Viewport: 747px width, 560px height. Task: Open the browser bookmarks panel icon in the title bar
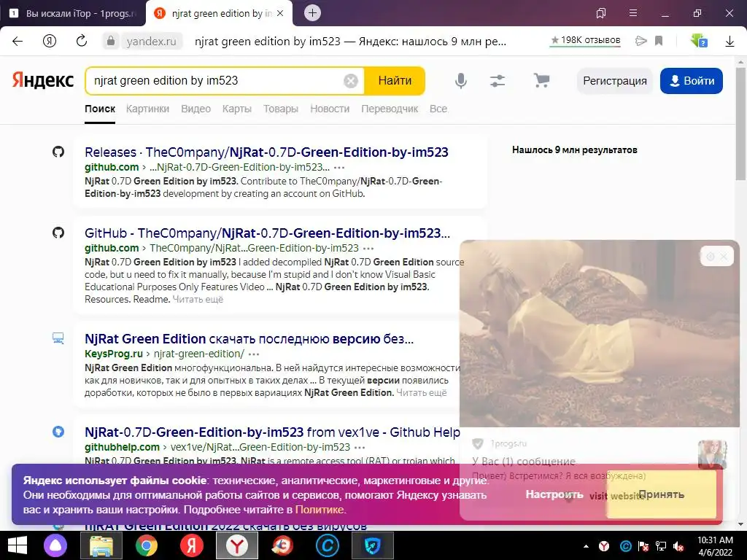coord(601,13)
